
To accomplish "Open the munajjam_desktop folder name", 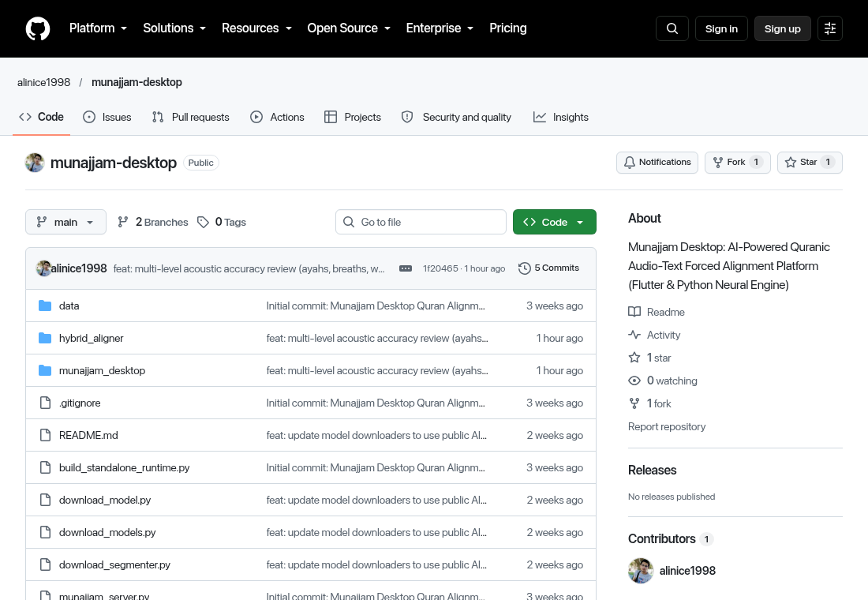I will 103,370.
